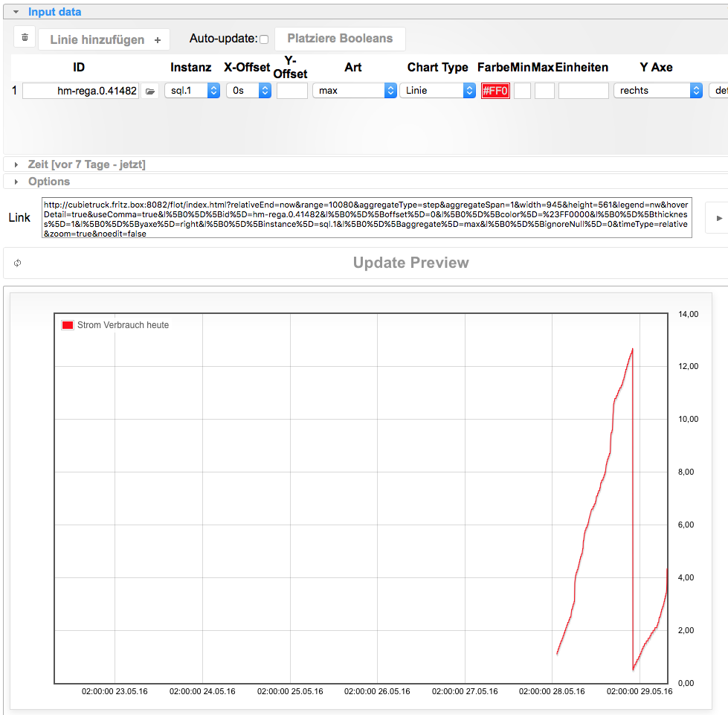Expand the Options section
Viewport: 728px width, 715px height.
[16, 182]
